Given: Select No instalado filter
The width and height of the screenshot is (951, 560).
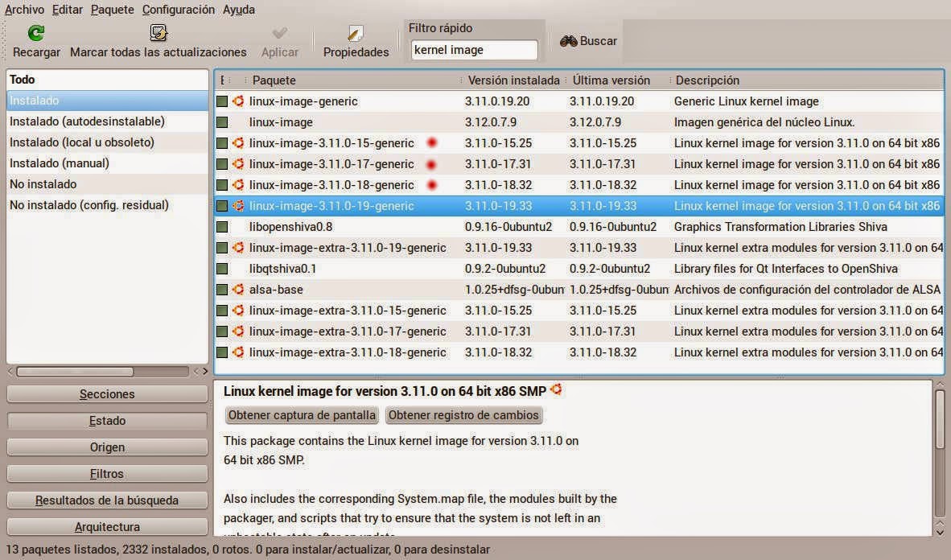Looking at the screenshot, I should (107, 183).
